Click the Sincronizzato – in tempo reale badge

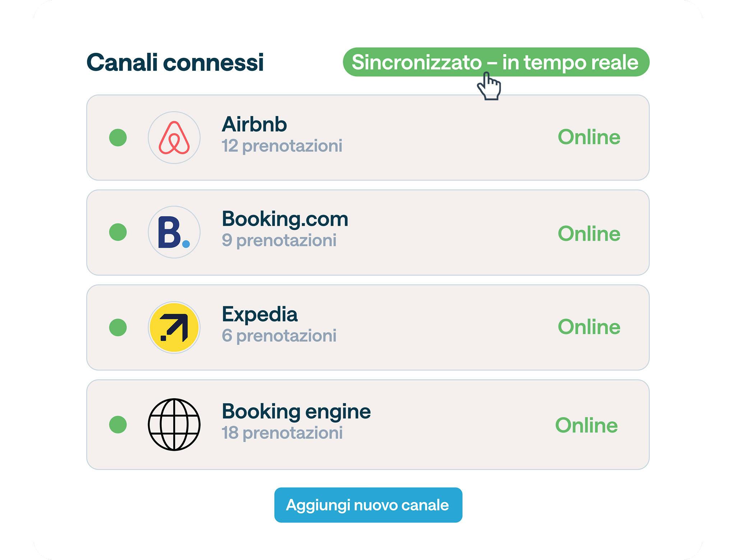496,62
